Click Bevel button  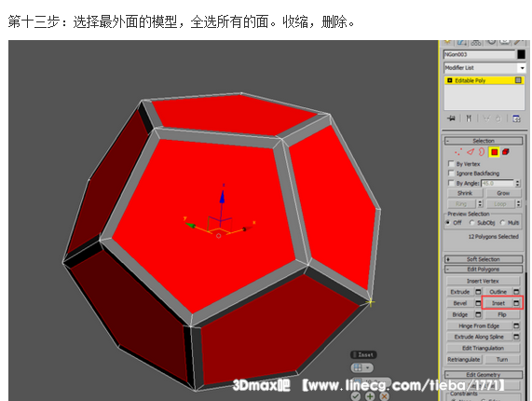[460, 303]
